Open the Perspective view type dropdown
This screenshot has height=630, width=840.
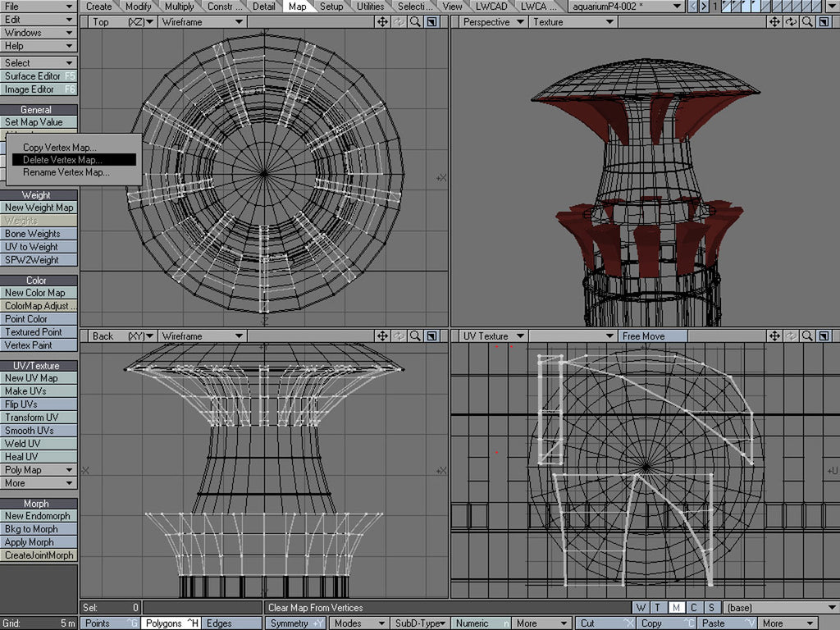[493, 22]
